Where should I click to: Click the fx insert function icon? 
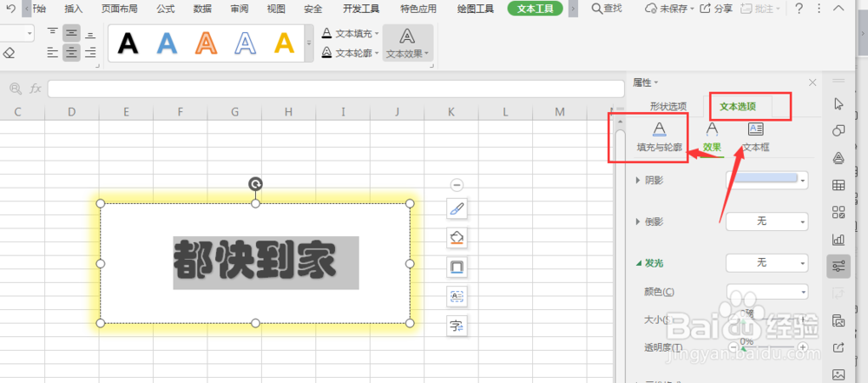36,89
